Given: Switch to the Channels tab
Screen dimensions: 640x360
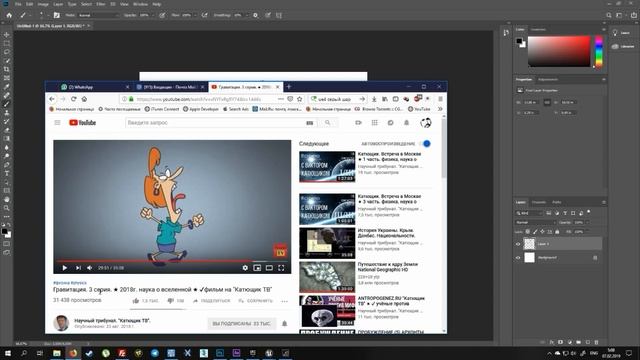Looking at the screenshot, I should [539, 202].
